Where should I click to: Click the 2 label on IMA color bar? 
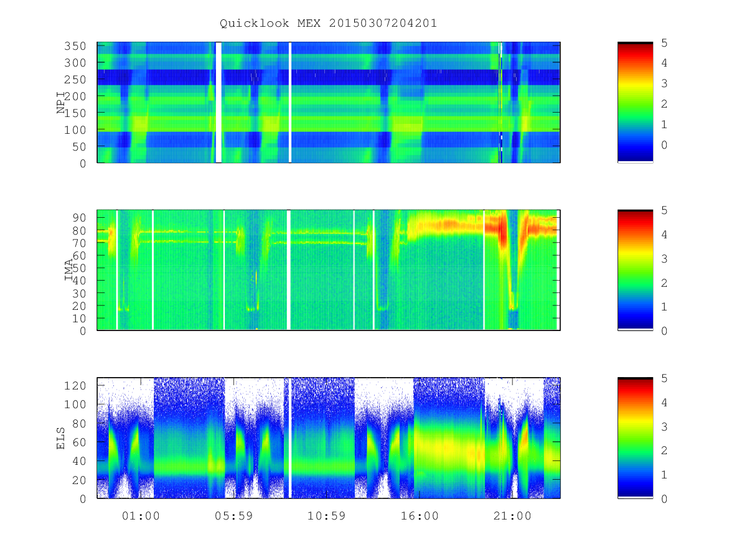click(x=664, y=282)
